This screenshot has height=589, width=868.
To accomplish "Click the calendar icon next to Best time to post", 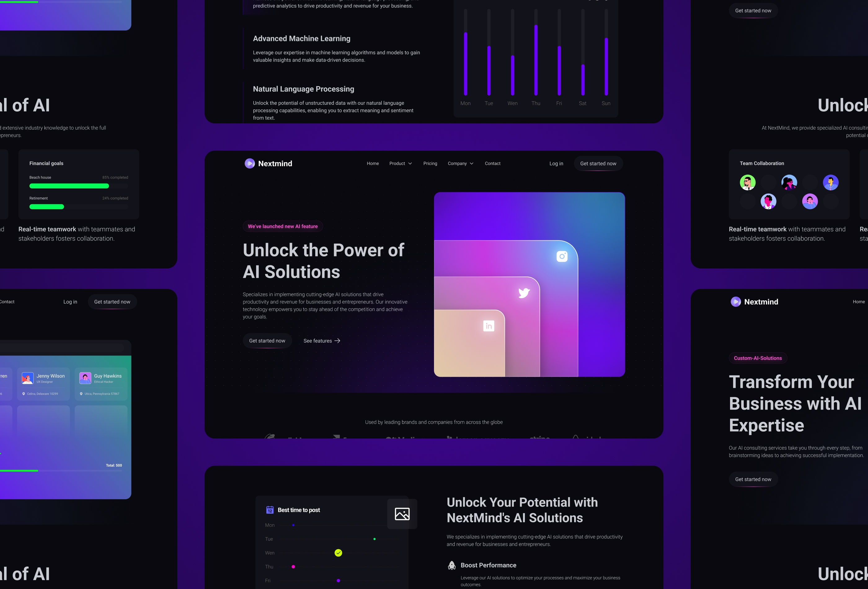I will 270,509.
